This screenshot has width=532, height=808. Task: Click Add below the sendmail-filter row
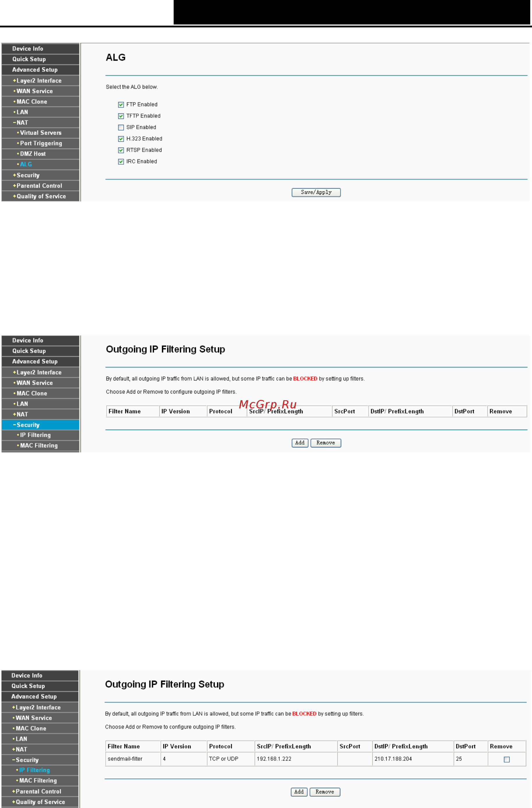point(299,792)
